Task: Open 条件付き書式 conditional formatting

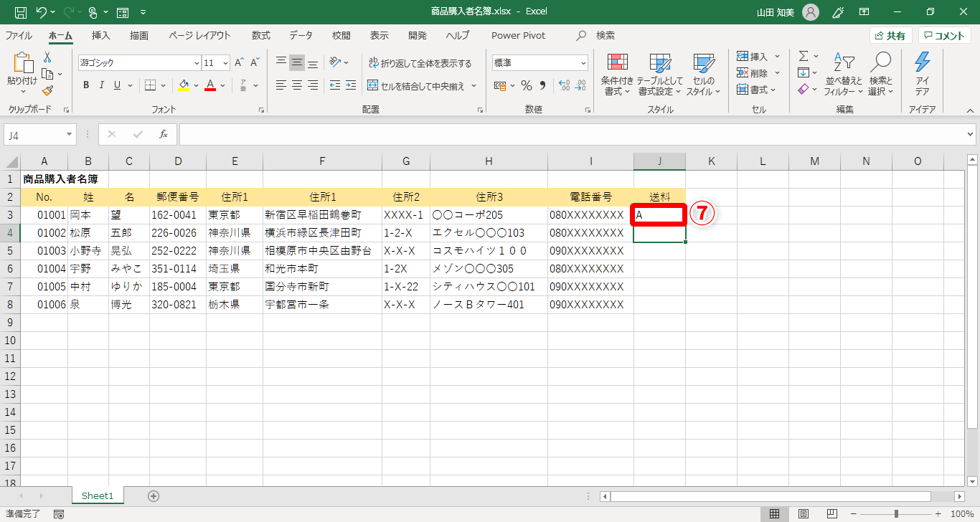Action: [617, 75]
